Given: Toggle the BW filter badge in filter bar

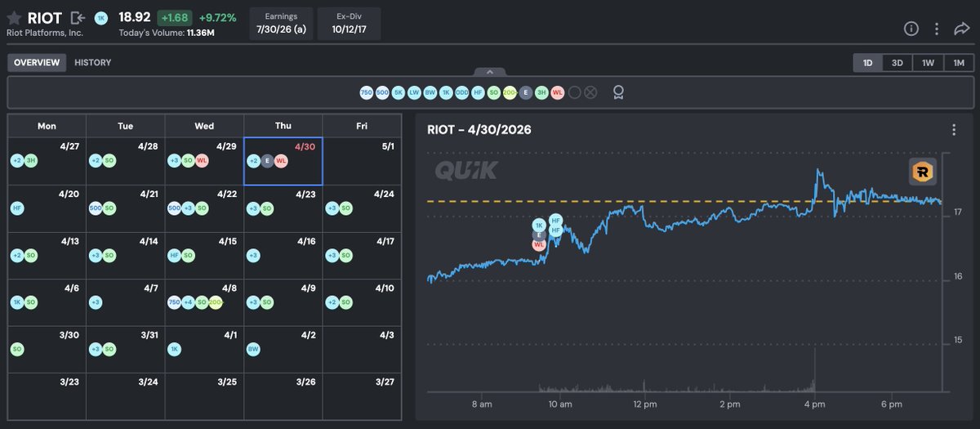Looking at the screenshot, I should (430, 92).
